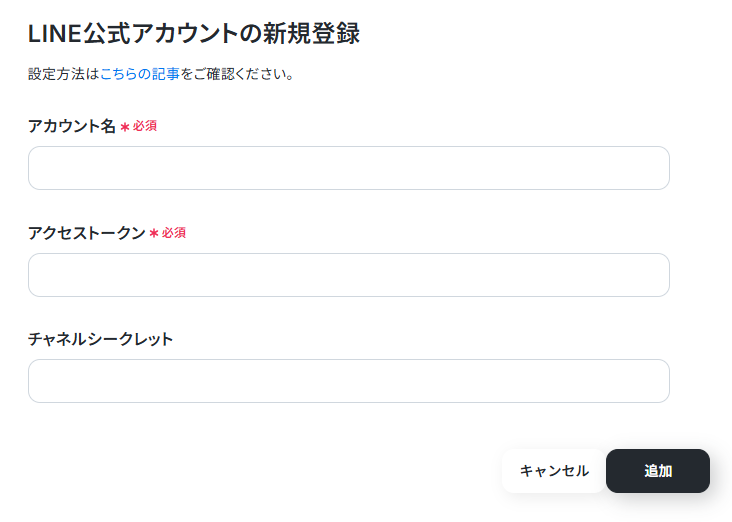
Task: Click the 必須 badge beside アクセストークン
Action: (174, 233)
